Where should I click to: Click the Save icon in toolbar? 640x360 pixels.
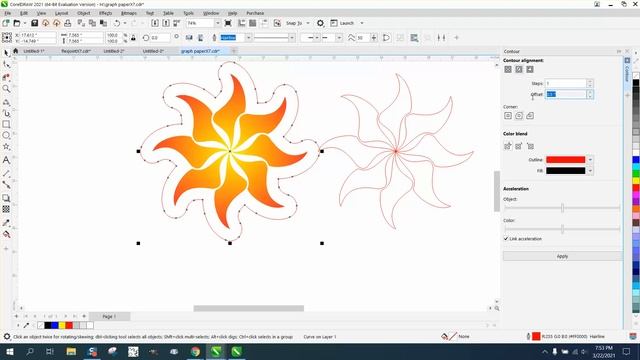tap(35, 23)
